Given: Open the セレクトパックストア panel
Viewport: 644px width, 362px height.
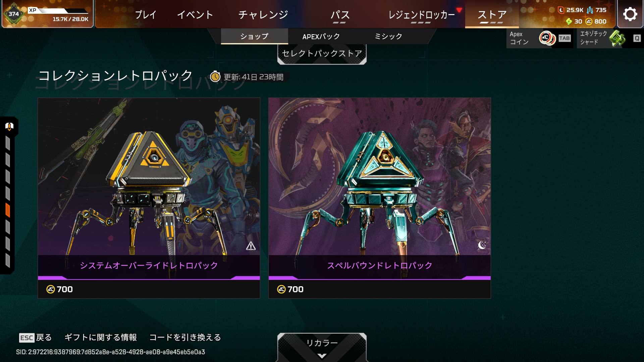Looking at the screenshot, I should click(322, 54).
